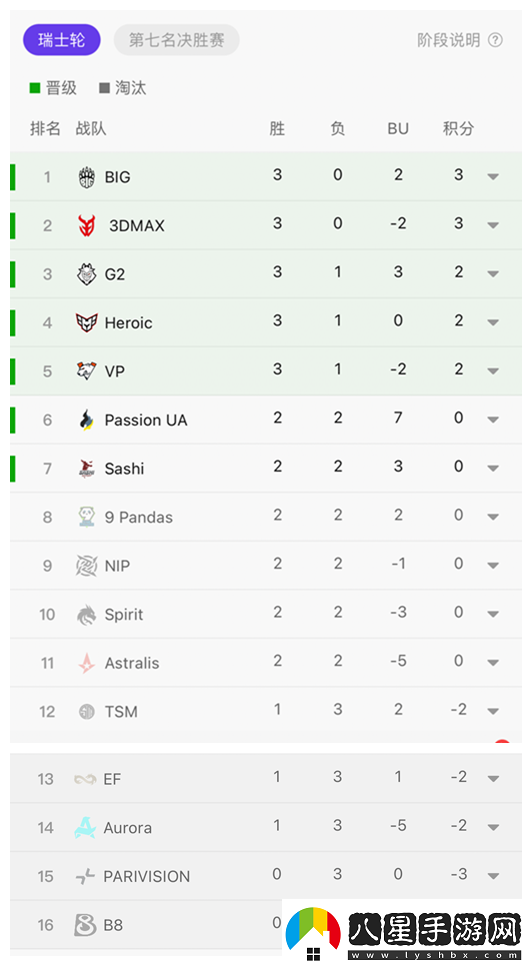This screenshot has height=966, width=532.
Task: Click the Aurora team logo
Action: pos(85,827)
